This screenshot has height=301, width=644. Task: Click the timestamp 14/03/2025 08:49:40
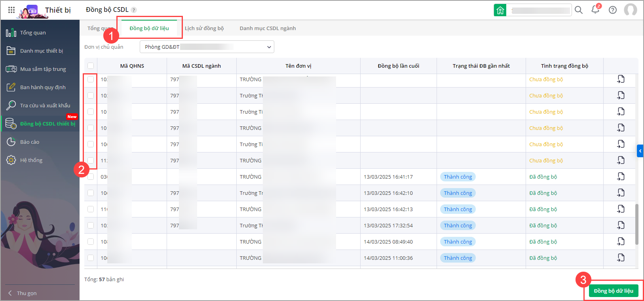[388, 242]
